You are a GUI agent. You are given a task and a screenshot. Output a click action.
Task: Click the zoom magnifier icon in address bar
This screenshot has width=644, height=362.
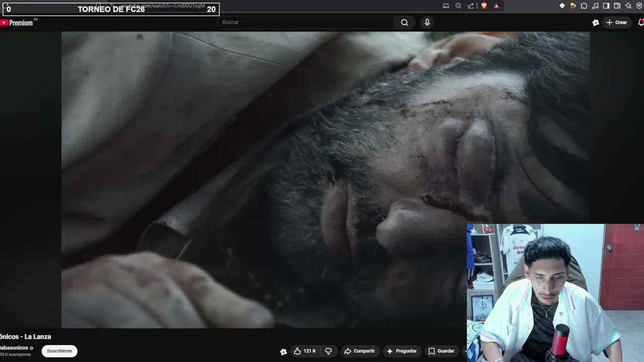458,6
